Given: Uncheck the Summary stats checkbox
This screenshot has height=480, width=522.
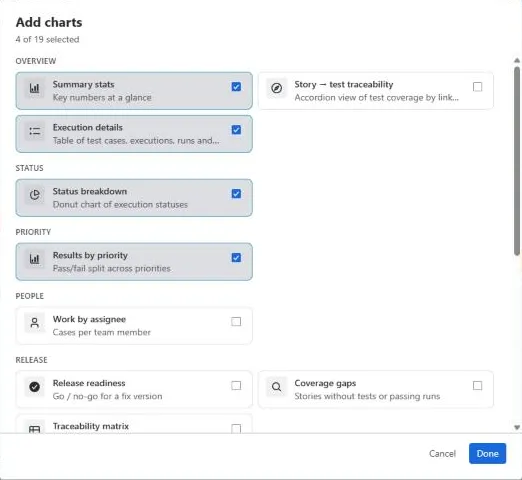Looking at the screenshot, I should [236, 87].
